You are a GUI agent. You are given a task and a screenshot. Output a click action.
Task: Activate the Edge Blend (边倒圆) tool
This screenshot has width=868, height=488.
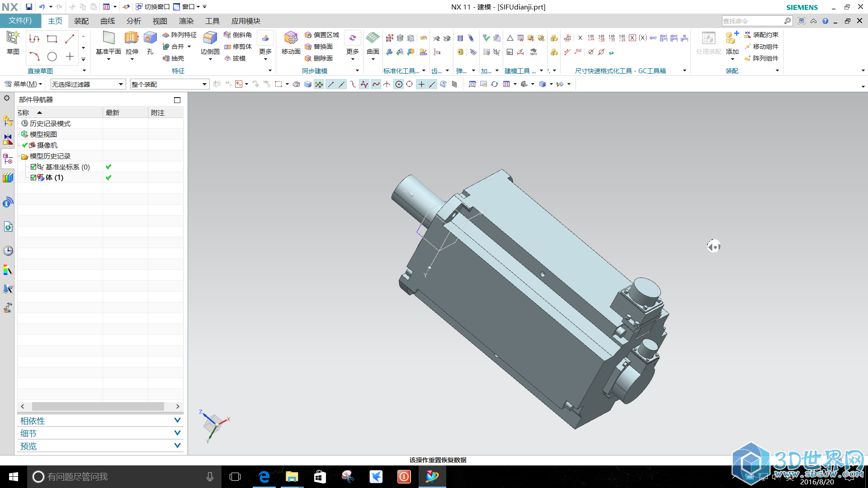tap(210, 43)
